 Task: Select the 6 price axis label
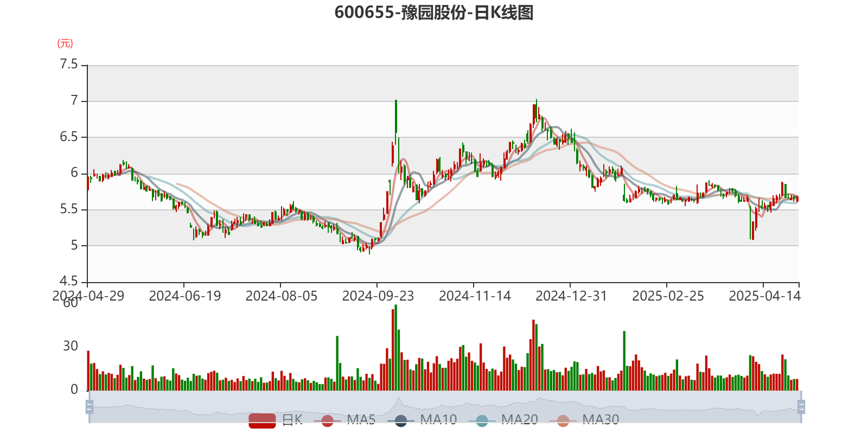pyautogui.click(x=74, y=173)
